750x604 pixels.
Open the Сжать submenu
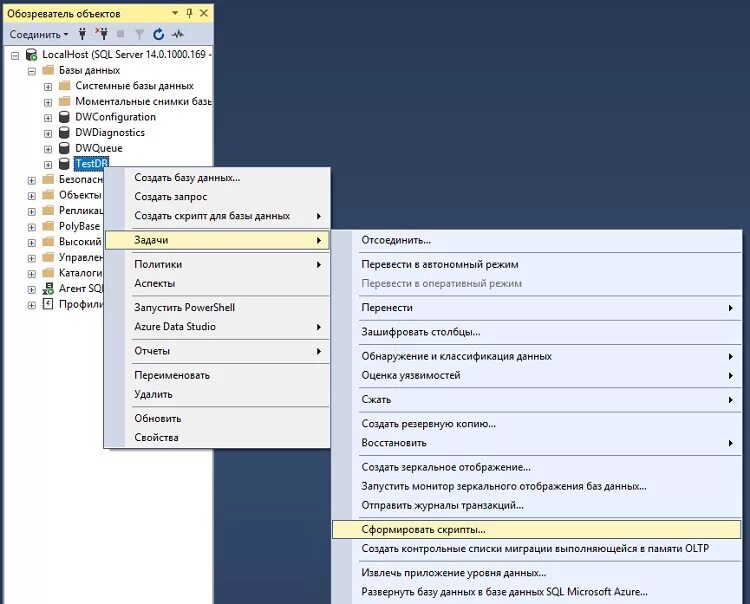536,400
